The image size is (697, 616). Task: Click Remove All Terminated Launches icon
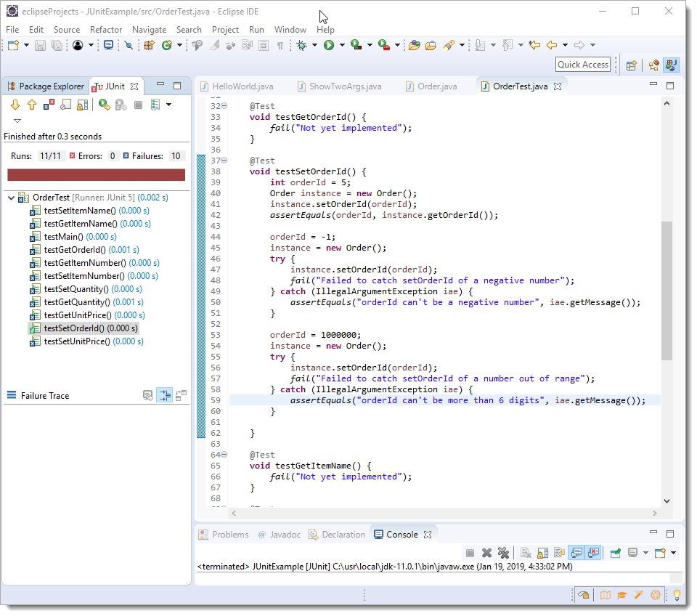(503, 553)
